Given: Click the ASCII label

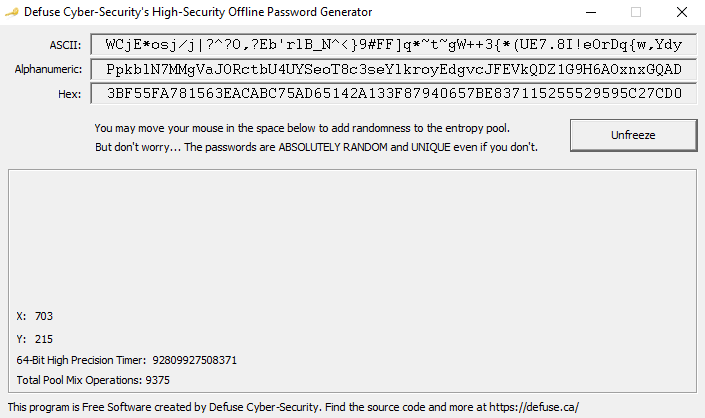Looking at the screenshot, I should pos(65,45).
